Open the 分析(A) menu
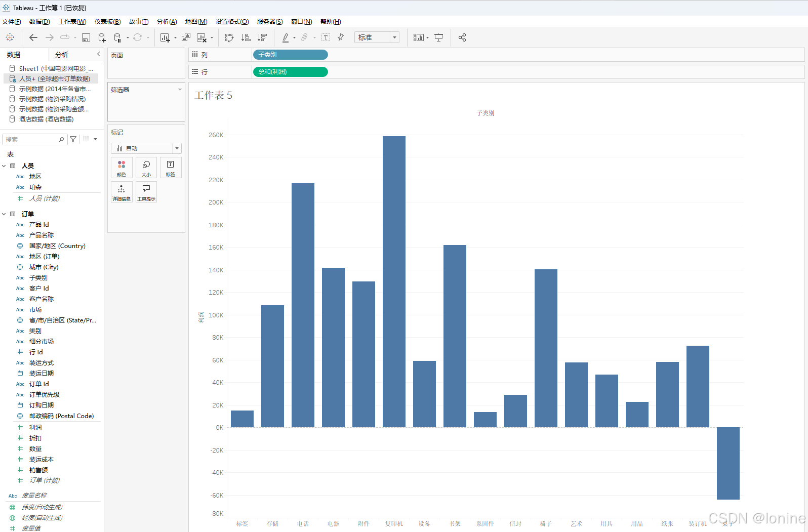Image resolution: width=808 pixels, height=532 pixels. tap(167, 22)
